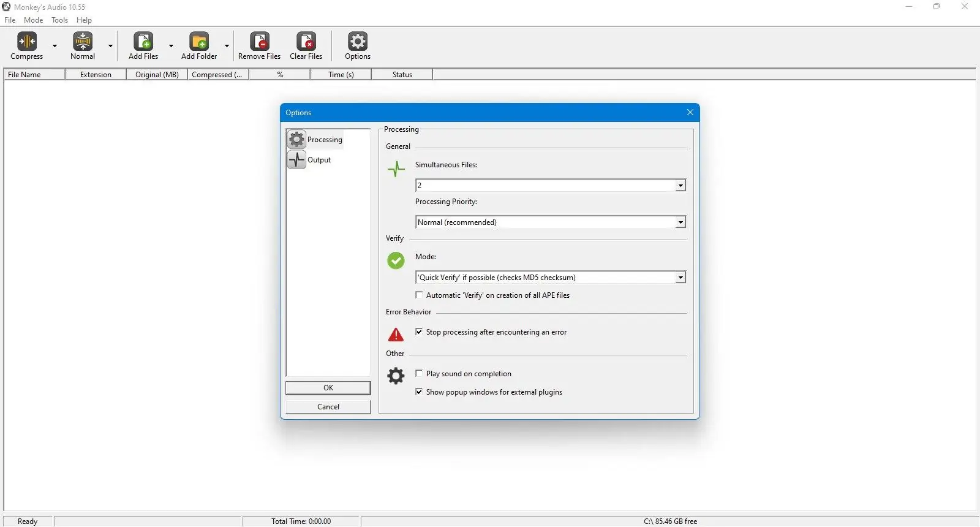Click the Add Files toolbar icon
This screenshot has height=527, width=980.
143,41
